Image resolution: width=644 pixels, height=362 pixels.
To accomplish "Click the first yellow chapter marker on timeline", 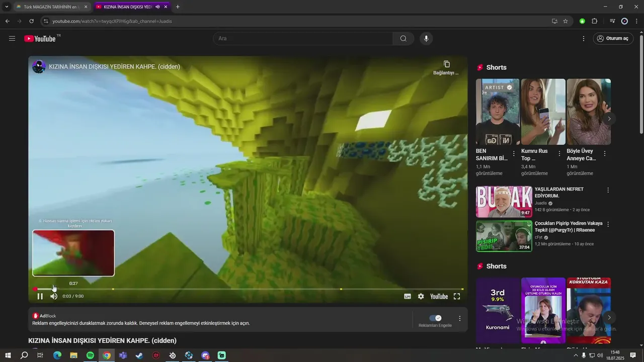I will click(113, 289).
